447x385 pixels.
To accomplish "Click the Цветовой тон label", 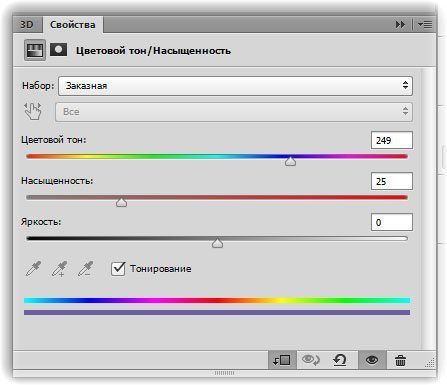I will tap(53, 140).
